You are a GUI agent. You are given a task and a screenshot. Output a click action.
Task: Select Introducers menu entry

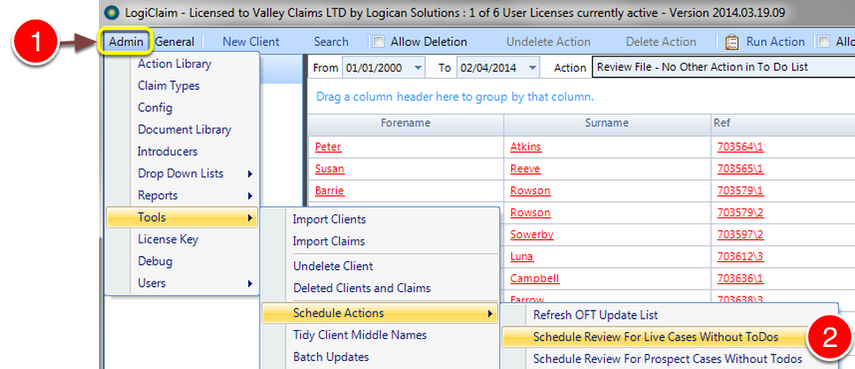[x=167, y=152]
